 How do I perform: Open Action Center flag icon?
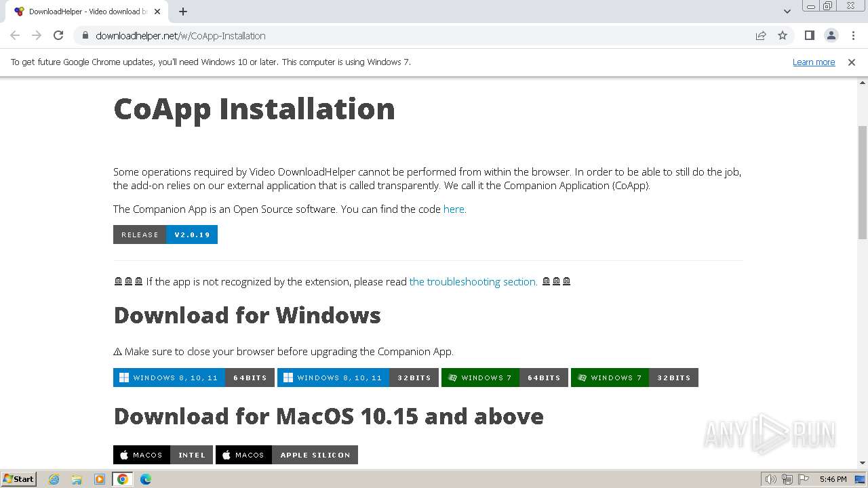(x=803, y=479)
